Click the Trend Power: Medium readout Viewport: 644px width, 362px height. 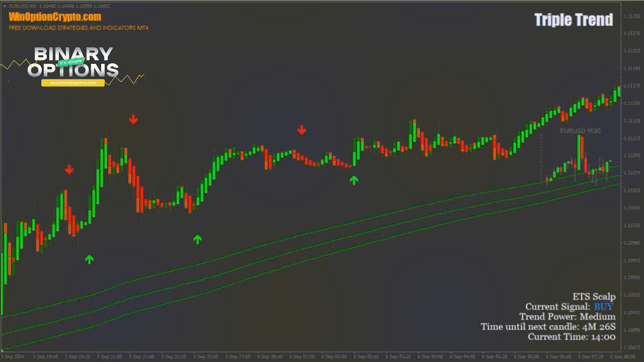click(x=567, y=317)
